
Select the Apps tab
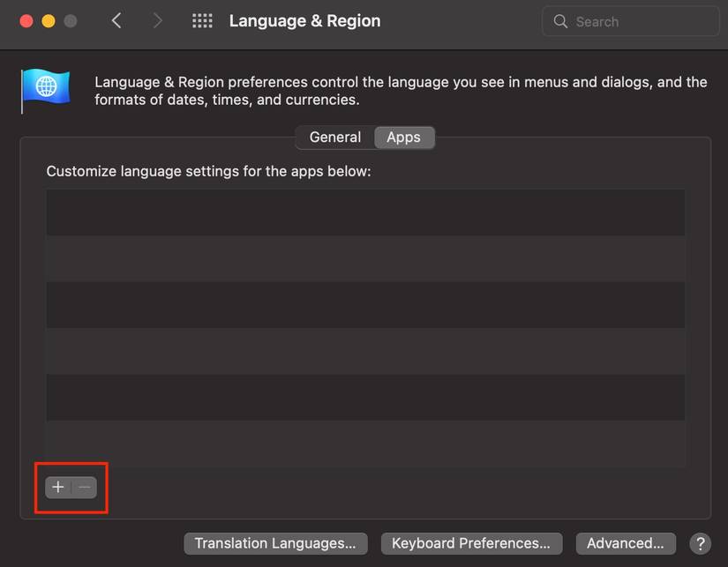[x=403, y=137]
